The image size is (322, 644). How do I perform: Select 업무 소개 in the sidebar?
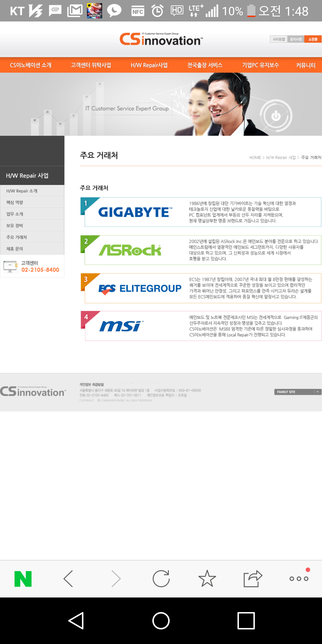(x=32, y=214)
